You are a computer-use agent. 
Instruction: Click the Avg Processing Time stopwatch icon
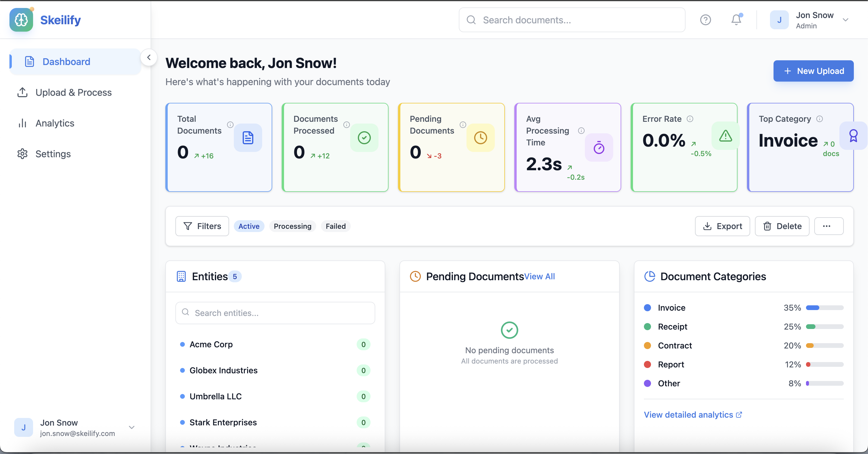click(599, 148)
